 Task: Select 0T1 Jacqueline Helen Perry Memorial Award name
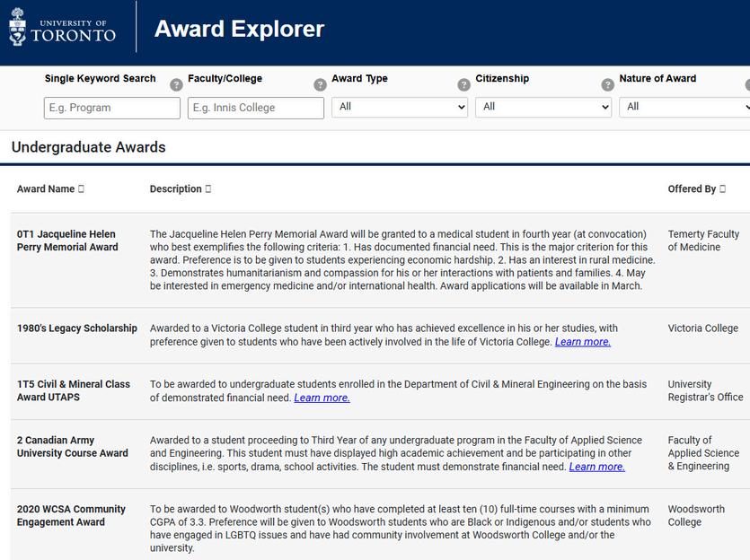(67, 241)
